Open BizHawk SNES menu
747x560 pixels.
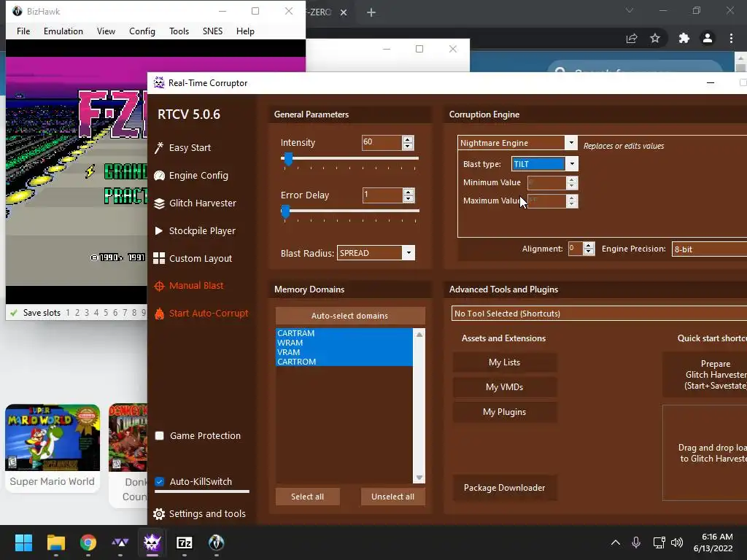[212, 31]
